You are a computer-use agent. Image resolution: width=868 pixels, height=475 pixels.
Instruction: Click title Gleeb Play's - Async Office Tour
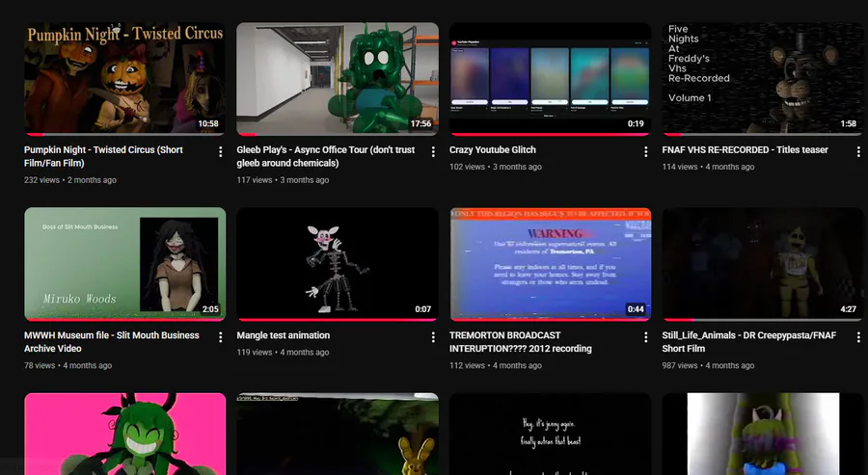coord(326,156)
